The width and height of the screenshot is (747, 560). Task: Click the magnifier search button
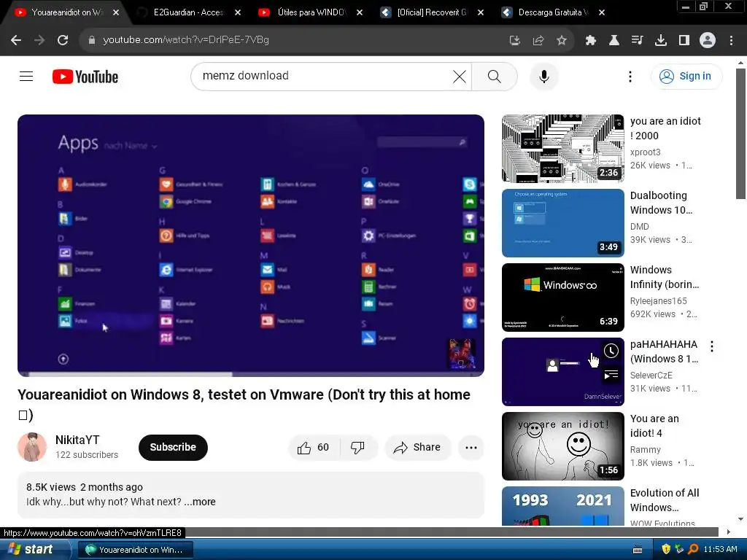[x=495, y=76]
